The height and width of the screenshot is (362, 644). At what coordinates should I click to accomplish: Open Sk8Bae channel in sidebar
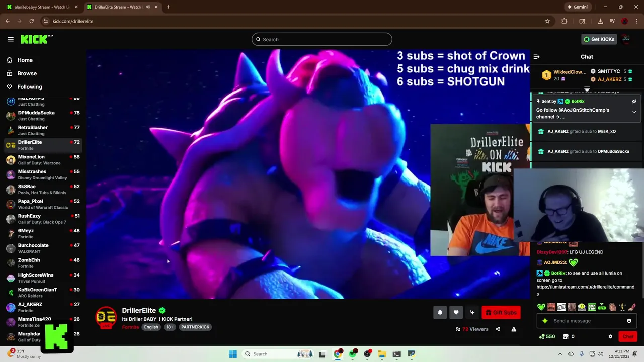pos(43,190)
